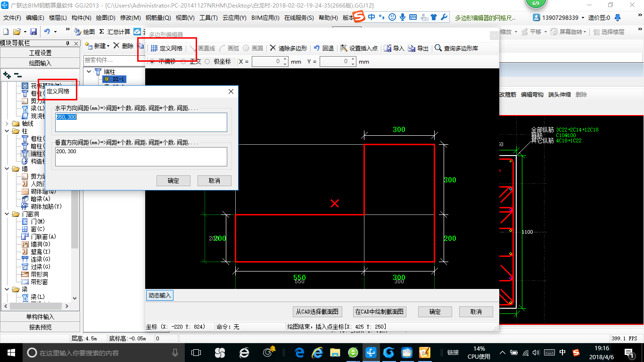Click the 导出 export icon
644x362 pixels.
click(412, 48)
